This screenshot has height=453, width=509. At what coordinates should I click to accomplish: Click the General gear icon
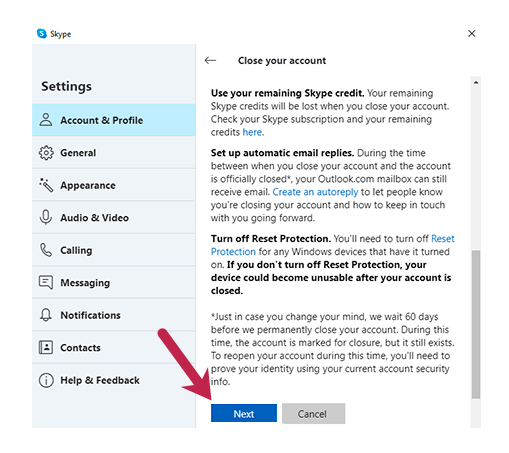point(46,153)
